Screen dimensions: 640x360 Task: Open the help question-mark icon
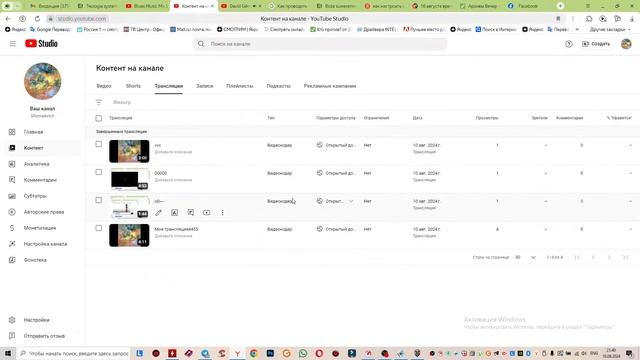tap(569, 44)
